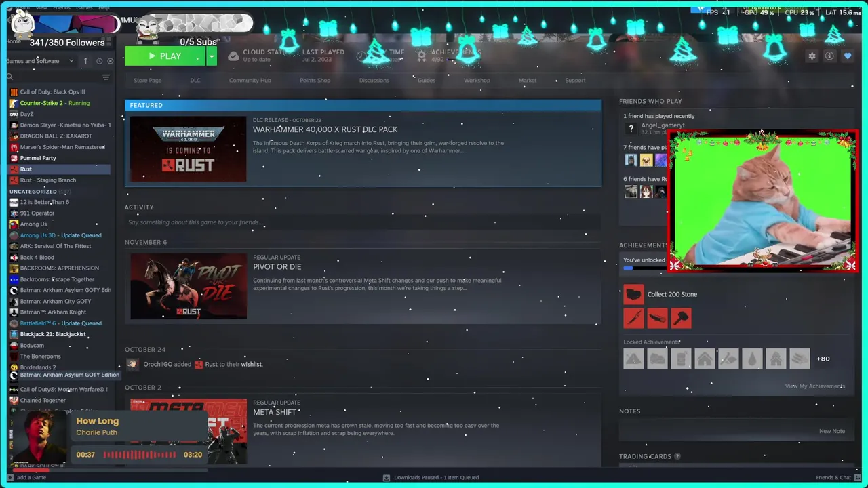Select DRAGON BALL Z: KAKAROT in library
868x488 pixels.
(x=56, y=136)
